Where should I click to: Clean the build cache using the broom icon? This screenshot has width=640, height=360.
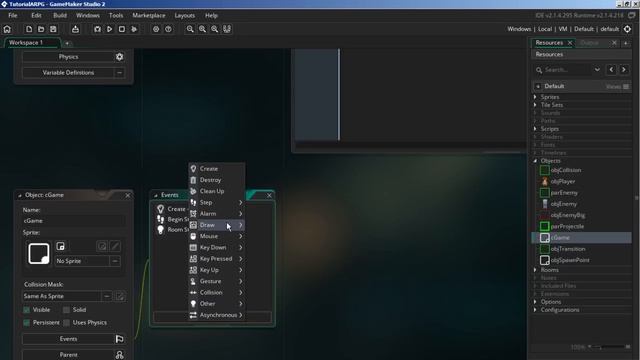point(134,29)
